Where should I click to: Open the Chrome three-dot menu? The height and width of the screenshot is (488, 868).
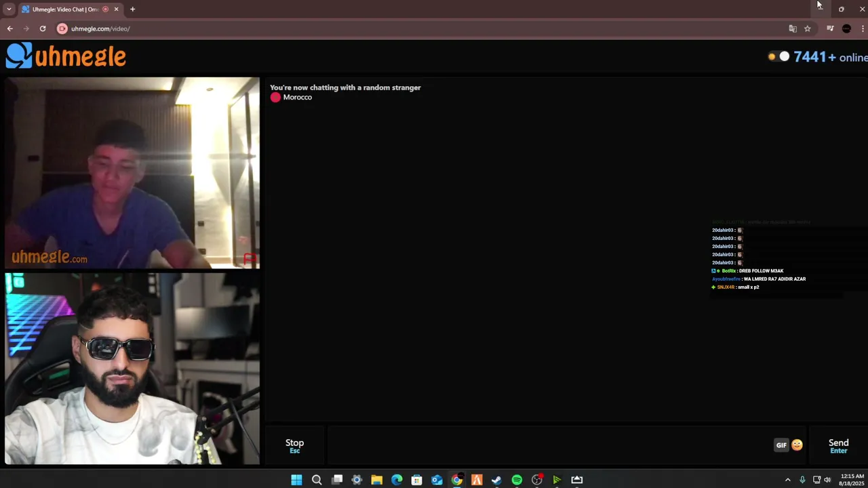[862, 28]
